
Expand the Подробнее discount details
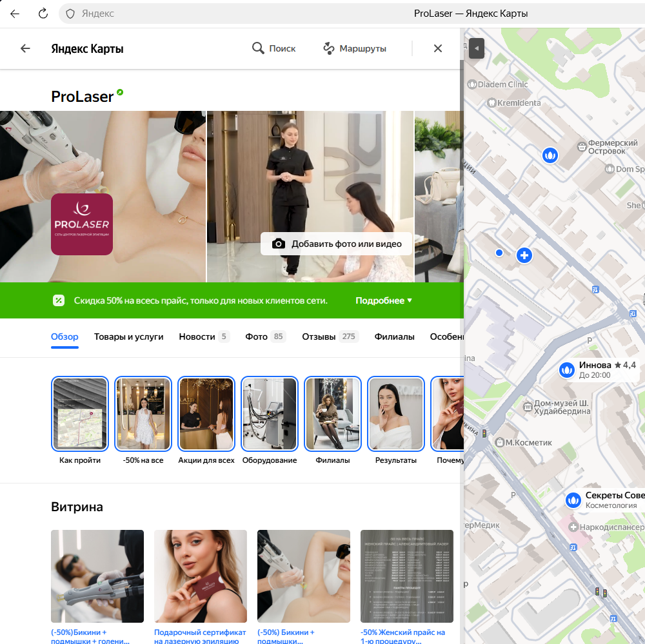tap(384, 300)
